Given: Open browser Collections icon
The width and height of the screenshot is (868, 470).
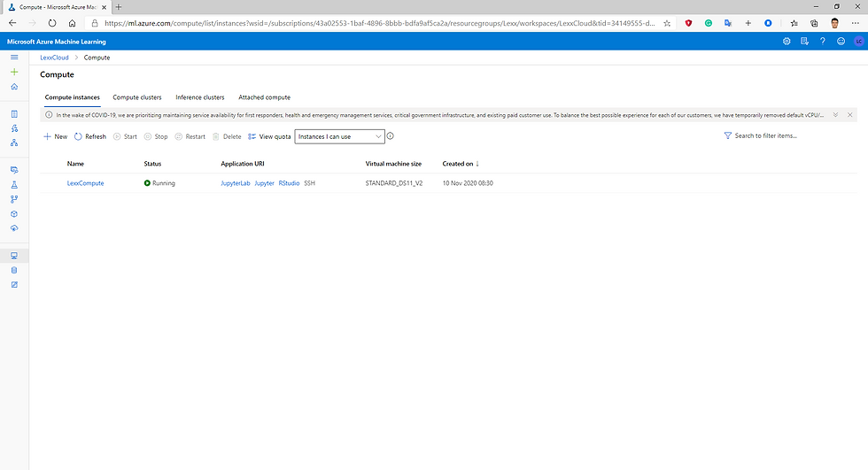Looking at the screenshot, I should 814,23.
